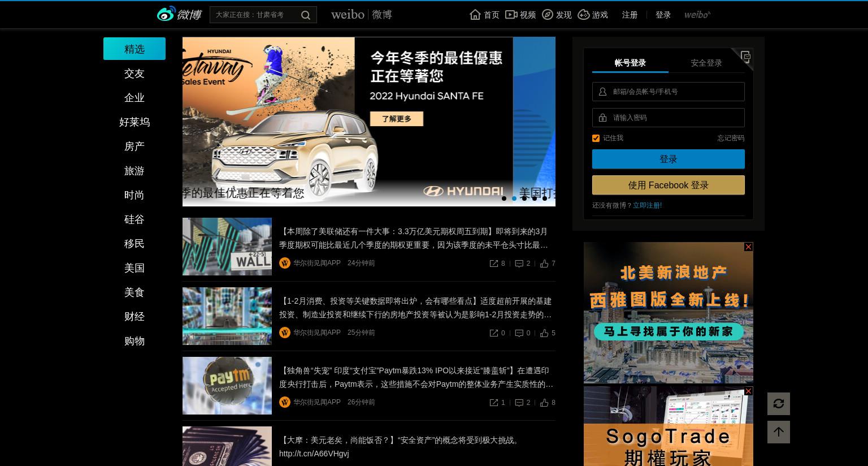
Task: Select 时尚 category in sidebar
Action: click(x=134, y=195)
